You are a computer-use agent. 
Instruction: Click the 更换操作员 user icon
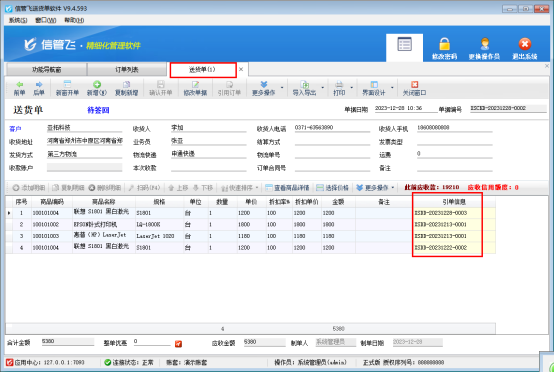(484, 44)
